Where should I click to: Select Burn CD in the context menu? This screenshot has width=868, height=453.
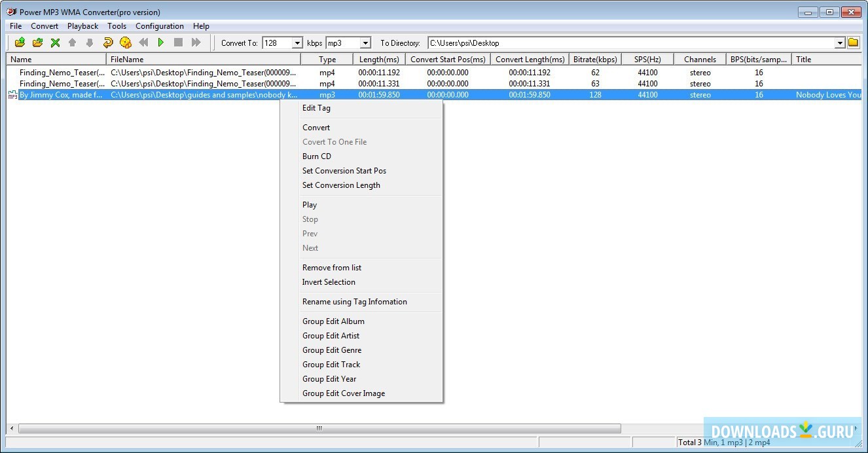[x=316, y=156]
